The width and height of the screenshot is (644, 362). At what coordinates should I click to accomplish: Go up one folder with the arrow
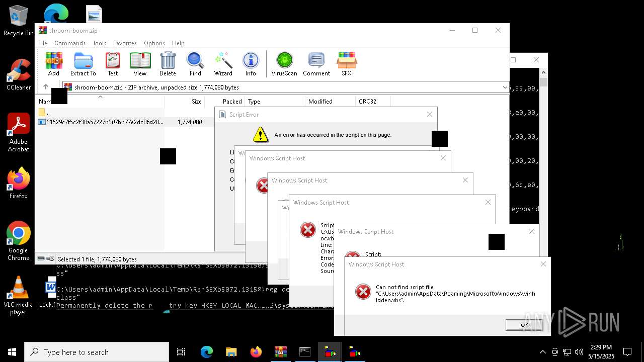pyautogui.click(x=45, y=87)
